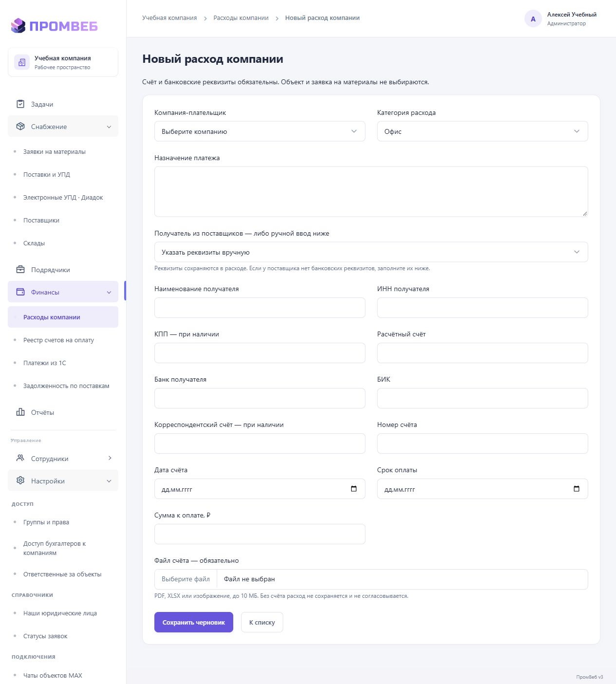Focus the Банк получателя field
This screenshot has width=616, height=684.
point(260,398)
